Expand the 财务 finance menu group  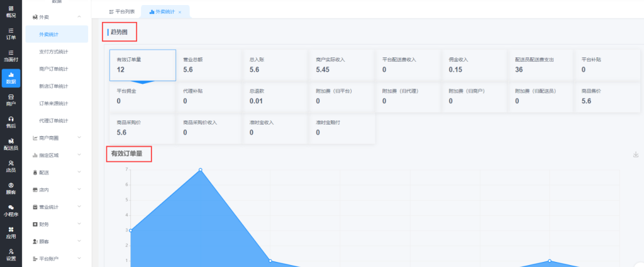tap(79, 224)
